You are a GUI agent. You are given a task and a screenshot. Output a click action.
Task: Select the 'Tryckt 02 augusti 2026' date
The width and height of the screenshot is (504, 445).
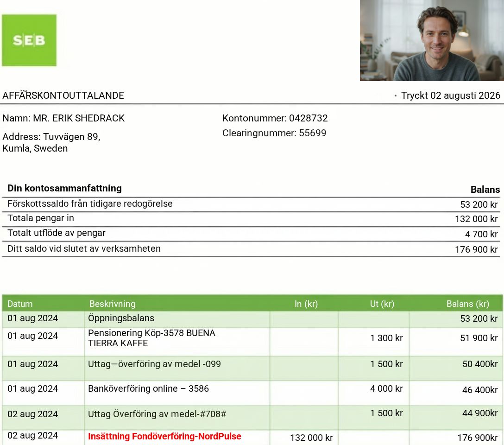tap(451, 95)
